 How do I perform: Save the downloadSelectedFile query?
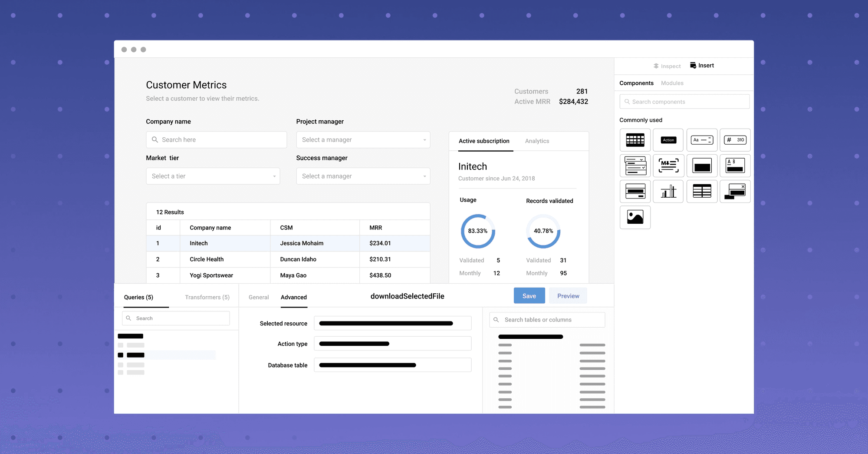[x=529, y=295]
